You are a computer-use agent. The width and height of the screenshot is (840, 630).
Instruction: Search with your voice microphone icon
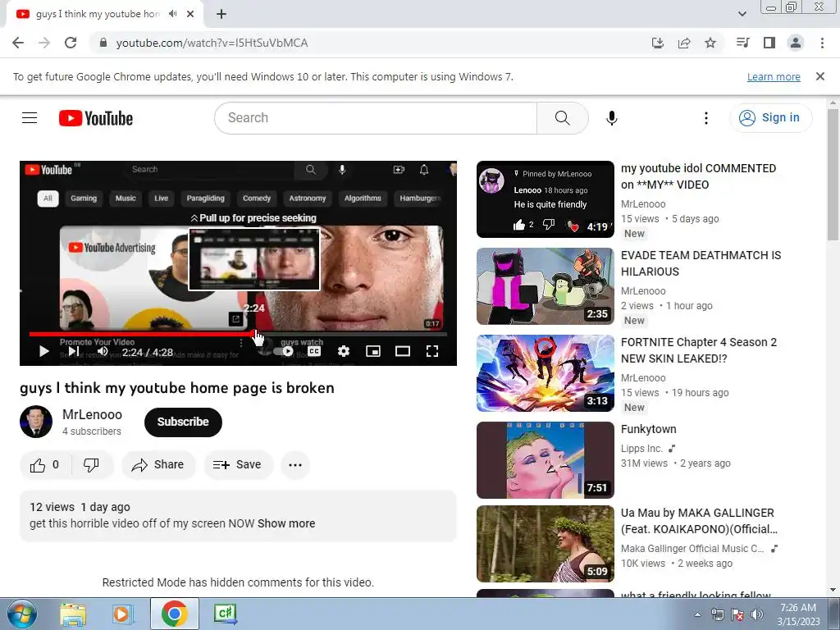(612, 118)
